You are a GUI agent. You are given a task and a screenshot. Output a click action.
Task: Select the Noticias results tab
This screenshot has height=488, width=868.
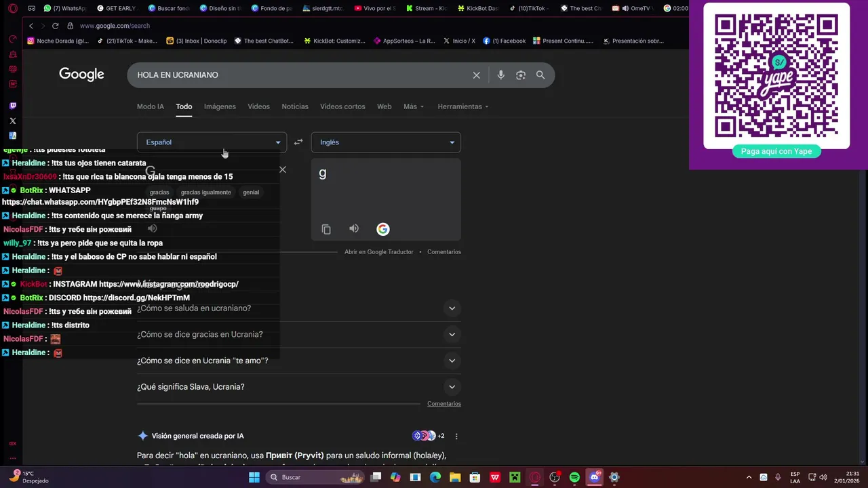click(x=295, y=106)
